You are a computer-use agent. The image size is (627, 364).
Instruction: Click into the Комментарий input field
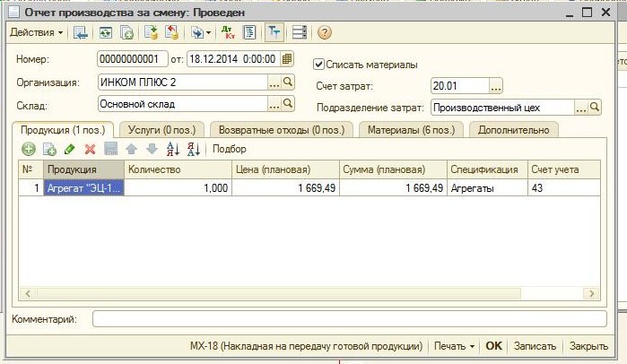tap(348, 319)
